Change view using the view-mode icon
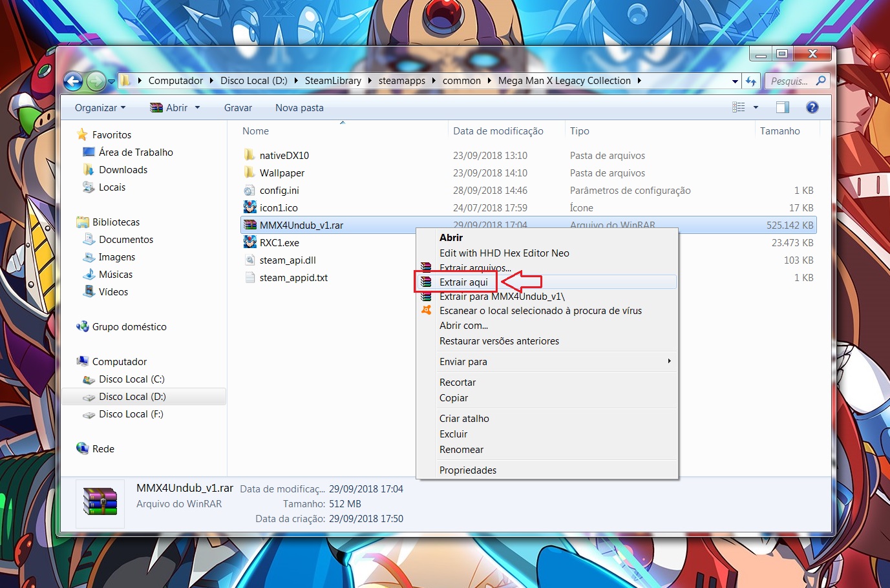 click(x=739, y=107)
